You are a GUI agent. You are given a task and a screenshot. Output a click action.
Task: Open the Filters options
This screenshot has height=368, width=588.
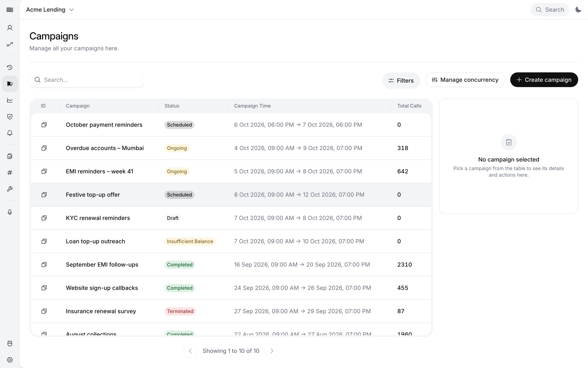tap(401, 81)
